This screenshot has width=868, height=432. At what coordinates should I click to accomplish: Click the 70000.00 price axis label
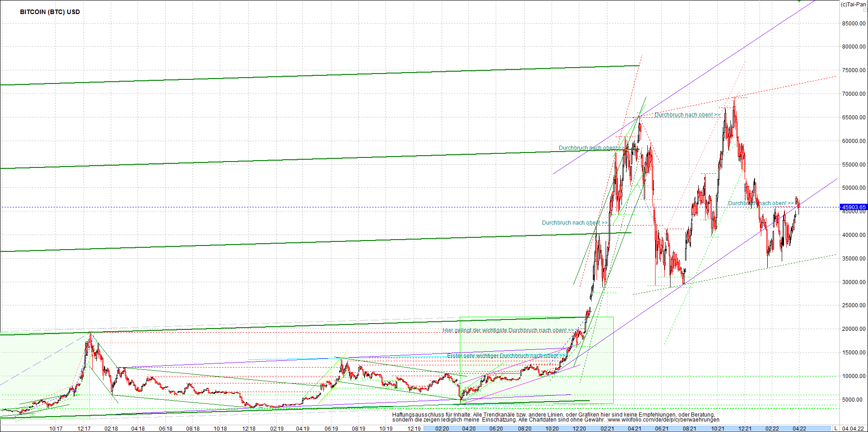coord(854,94)
